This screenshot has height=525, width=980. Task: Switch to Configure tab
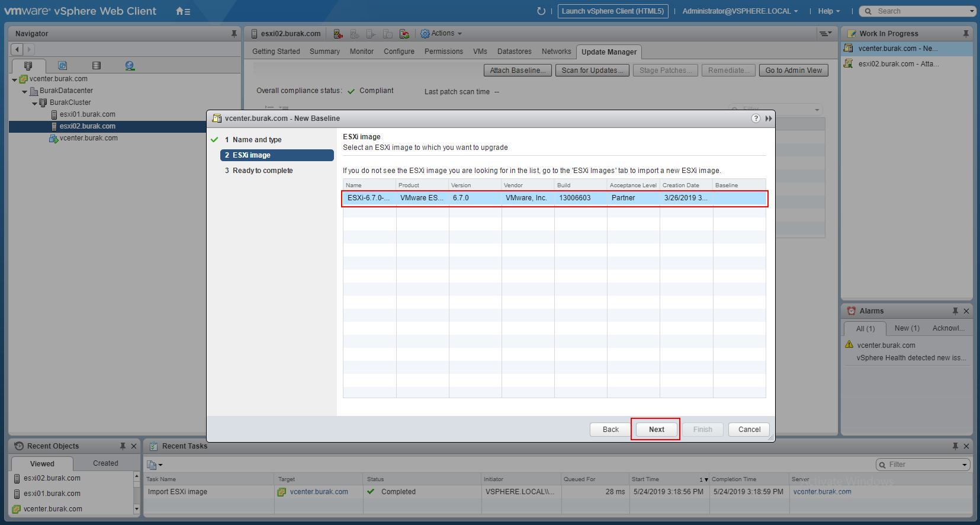coord(399,52)
